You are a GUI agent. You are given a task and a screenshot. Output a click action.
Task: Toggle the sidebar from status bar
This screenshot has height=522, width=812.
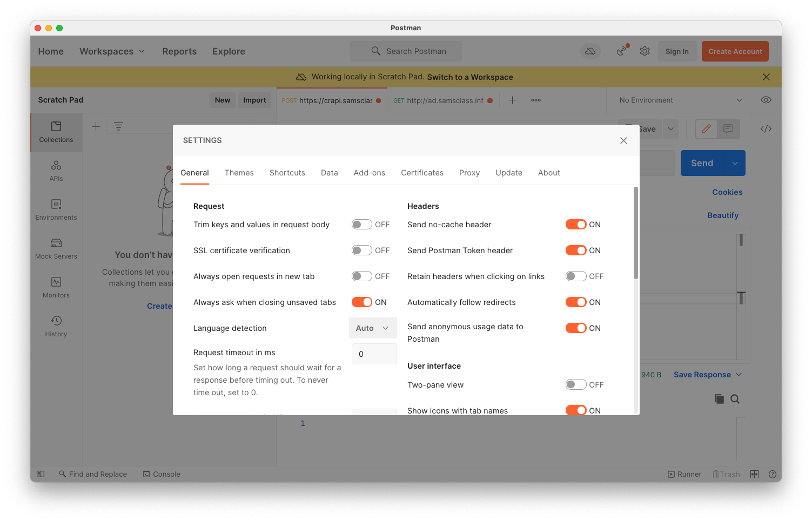point(41,474)
